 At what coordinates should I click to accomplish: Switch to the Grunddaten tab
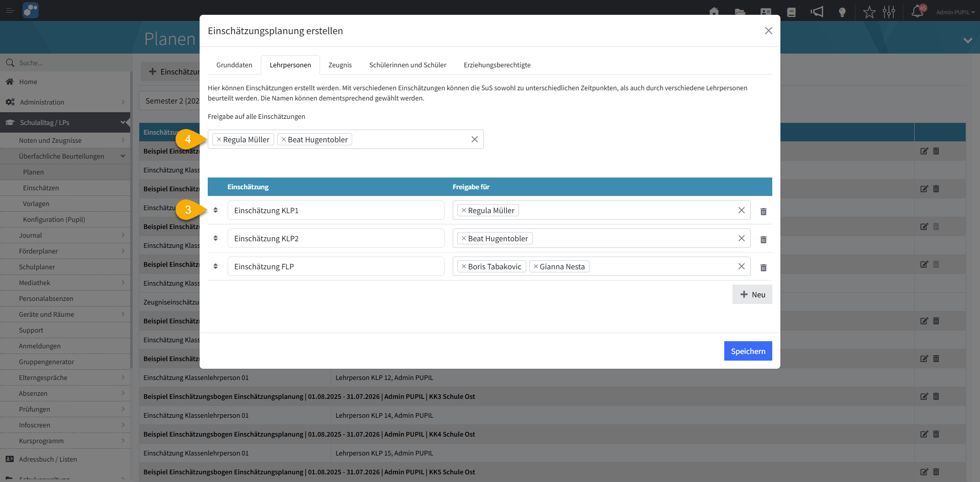pos(234,65)
